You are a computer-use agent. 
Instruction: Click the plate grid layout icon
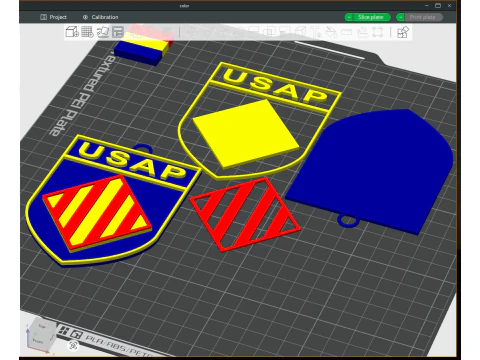click(x=63, y=331)
